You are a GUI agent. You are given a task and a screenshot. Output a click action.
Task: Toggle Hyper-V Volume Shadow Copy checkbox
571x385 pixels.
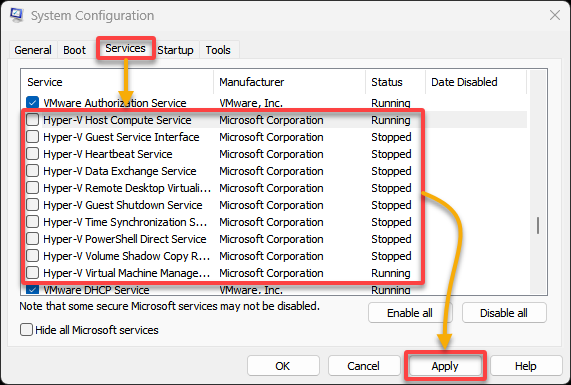[32, 256]
